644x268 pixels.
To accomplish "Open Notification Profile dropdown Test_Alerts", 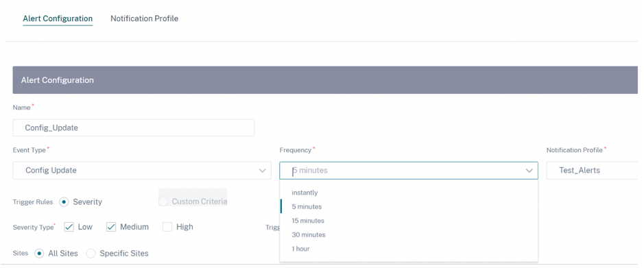I will [x=592, y=170].
